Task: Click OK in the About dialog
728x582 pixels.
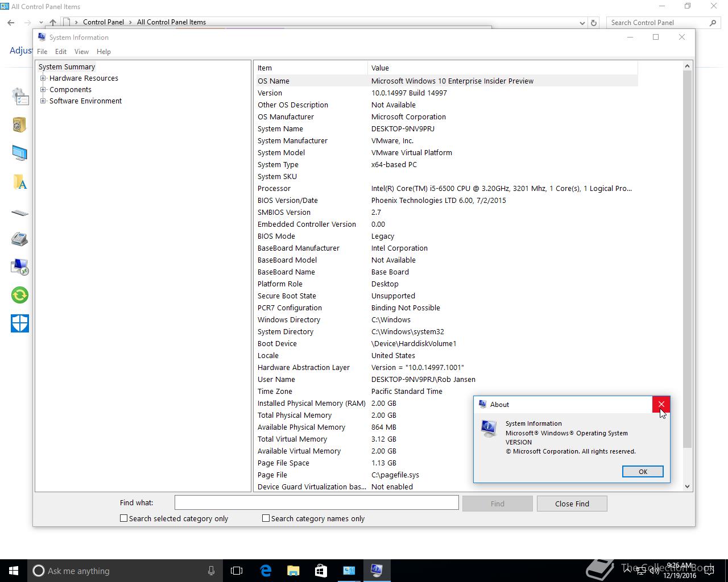Action: pos(643,472)
